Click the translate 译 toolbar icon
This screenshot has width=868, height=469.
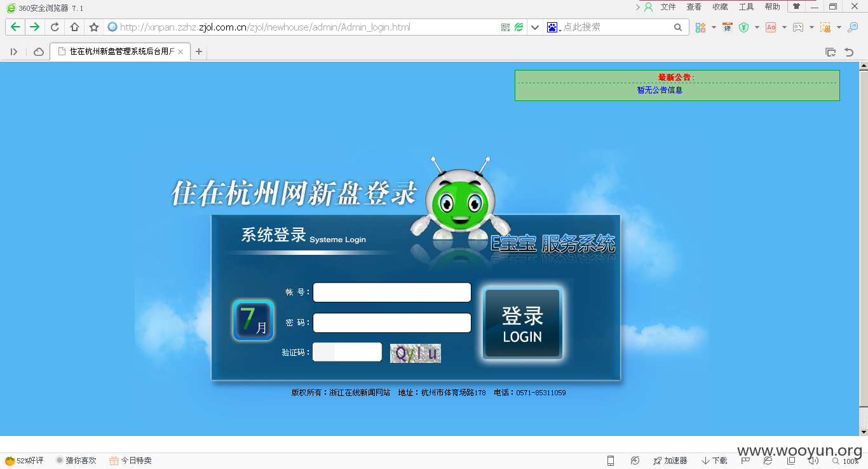(728, 27)
